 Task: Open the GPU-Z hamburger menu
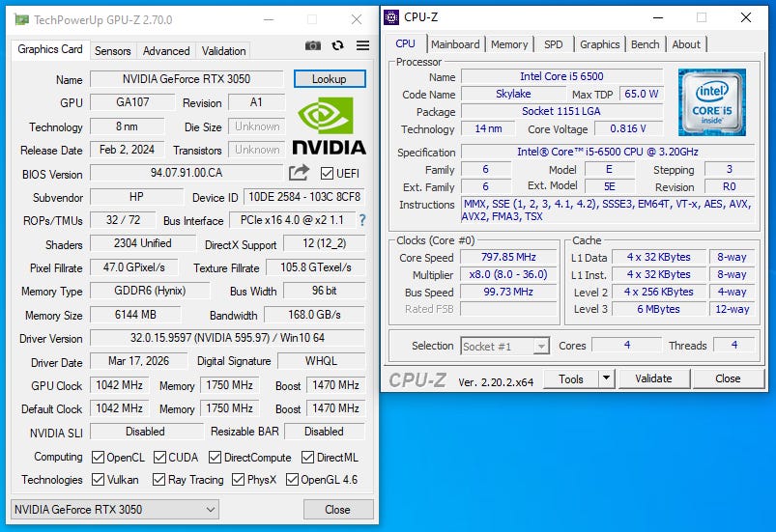coord(362,46)
